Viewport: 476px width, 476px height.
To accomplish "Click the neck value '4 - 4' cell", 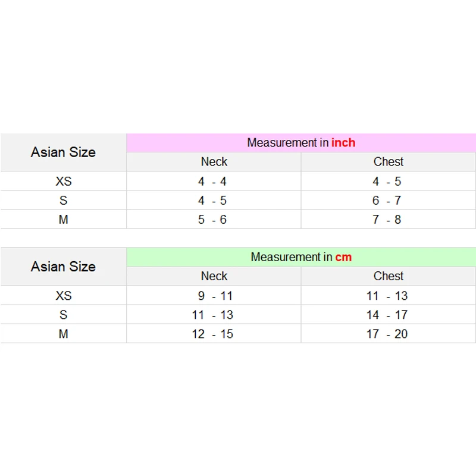I will pos(214,181).
